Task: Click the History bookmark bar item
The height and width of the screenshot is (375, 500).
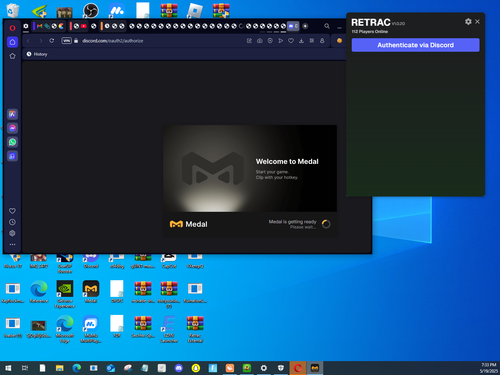Action: (x=37, y=54)
